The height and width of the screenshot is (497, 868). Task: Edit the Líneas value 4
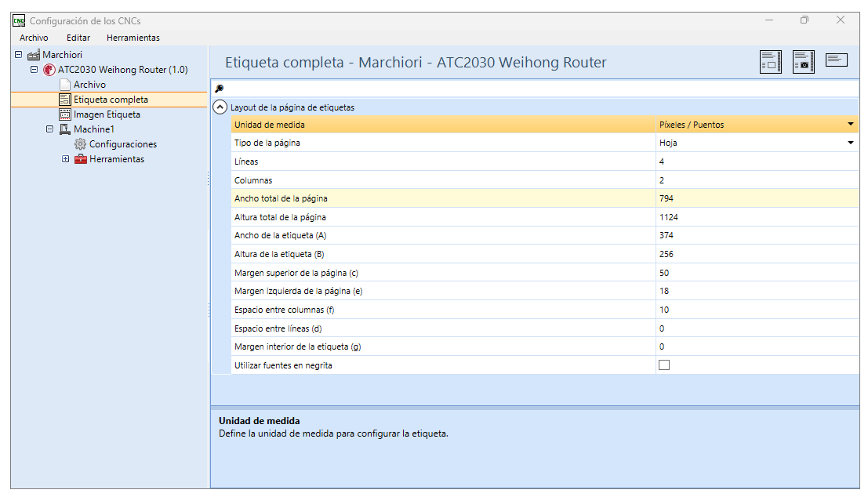click(757, 161)
